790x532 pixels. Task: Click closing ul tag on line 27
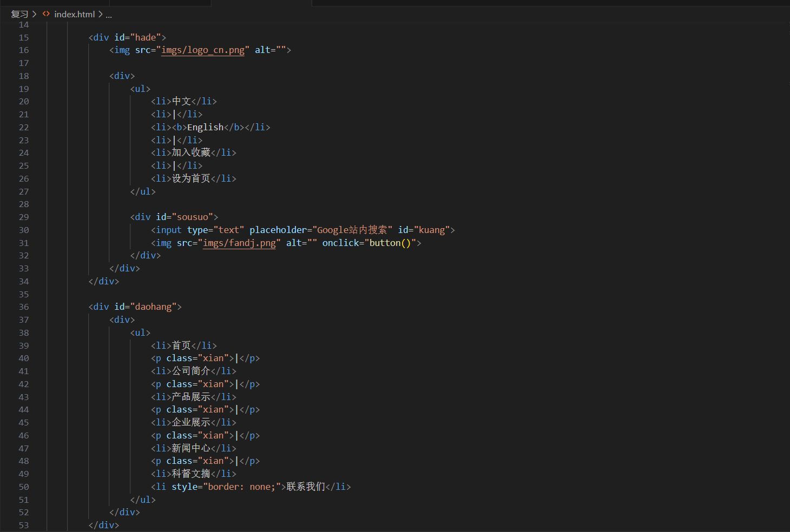coord(143,191)
